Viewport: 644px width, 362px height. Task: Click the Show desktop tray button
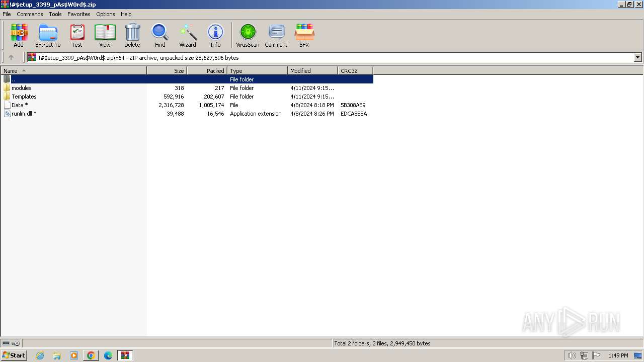638,355
